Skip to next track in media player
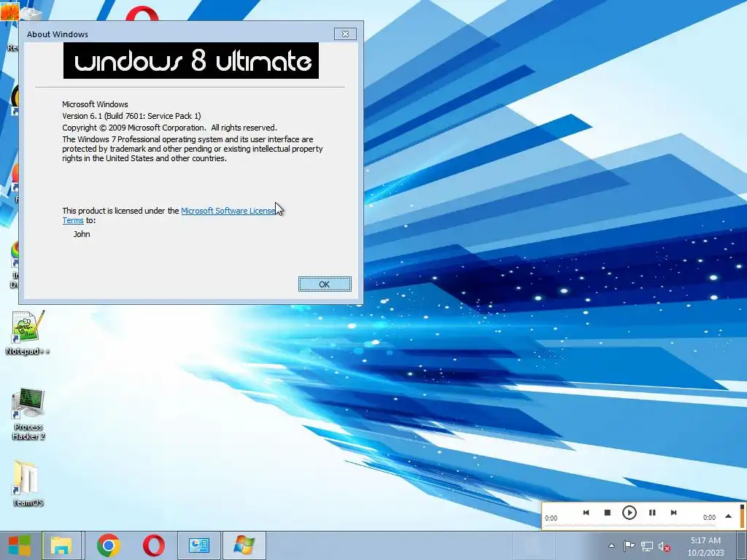 (x=673, y=513)
